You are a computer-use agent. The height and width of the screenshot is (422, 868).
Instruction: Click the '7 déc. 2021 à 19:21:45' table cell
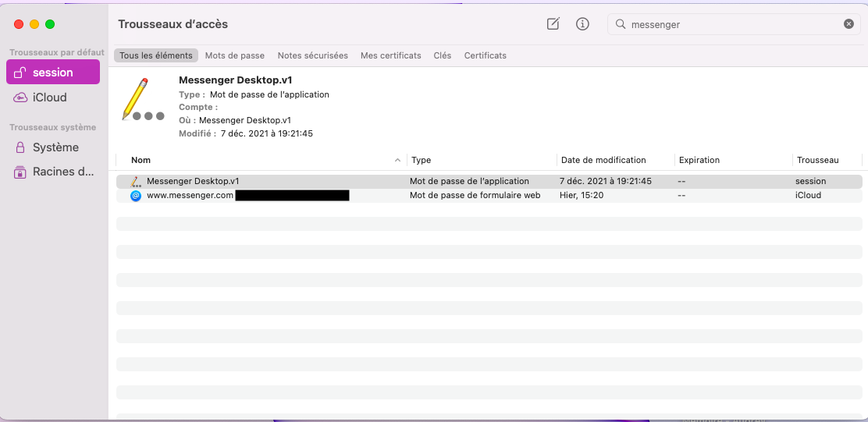[x=606, y=182]
